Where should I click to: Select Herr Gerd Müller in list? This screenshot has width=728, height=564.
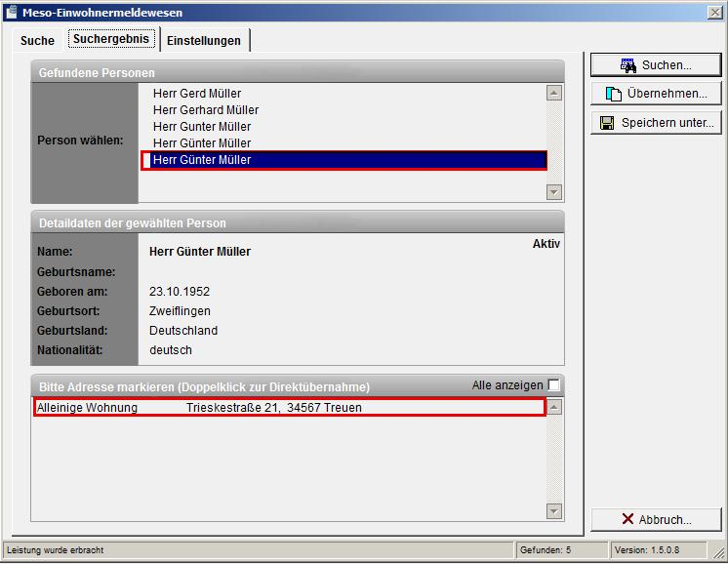197,94
